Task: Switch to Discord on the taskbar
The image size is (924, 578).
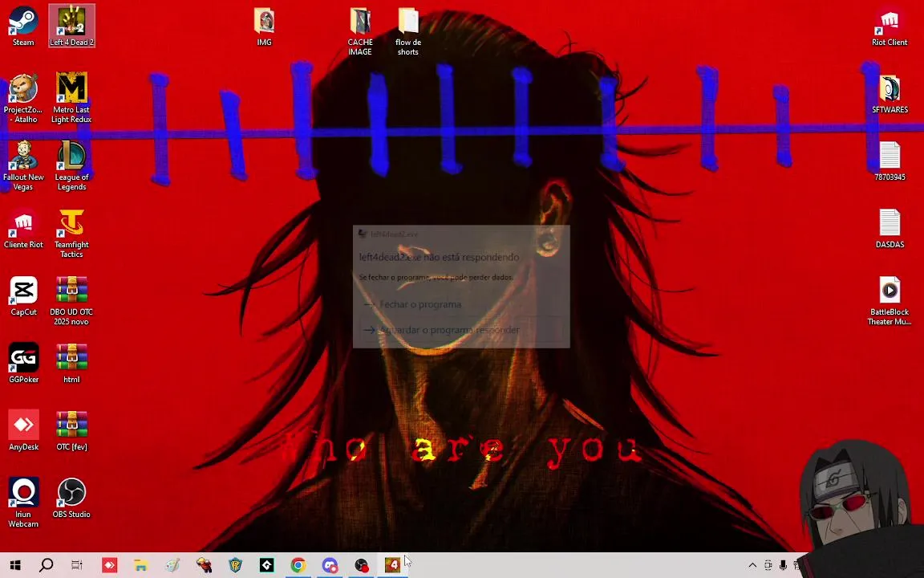Action: 330,565
